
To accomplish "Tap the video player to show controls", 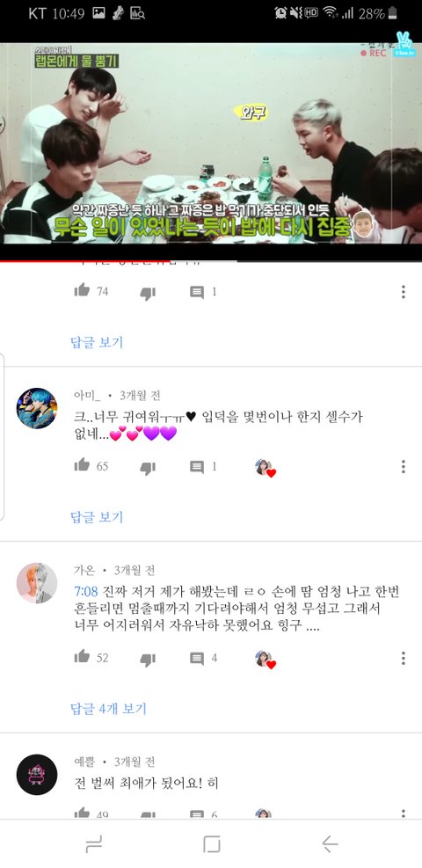I will (x=211, y=143).
